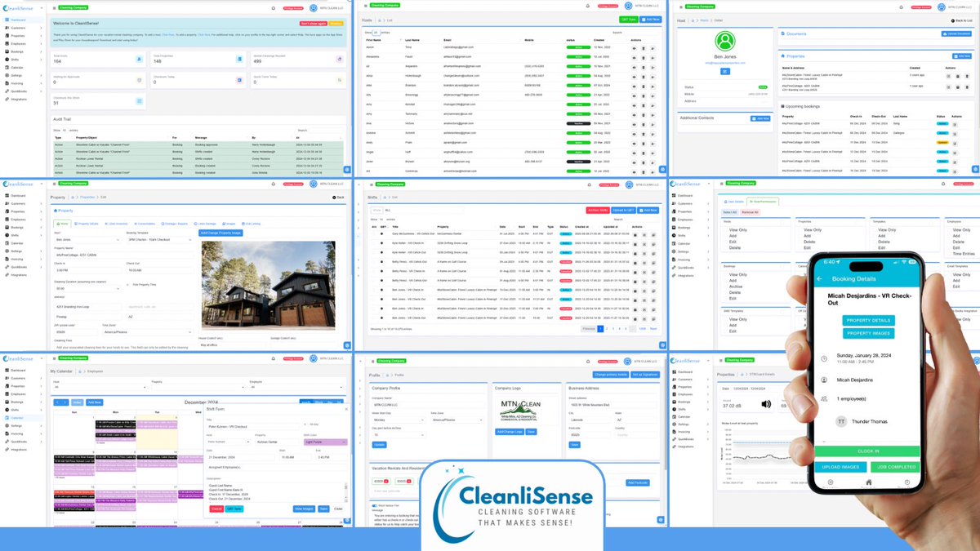Tap the speaker icon in the STRGuard Details panel
Viewport: 980px width, 551px height.
coord(766,404)
